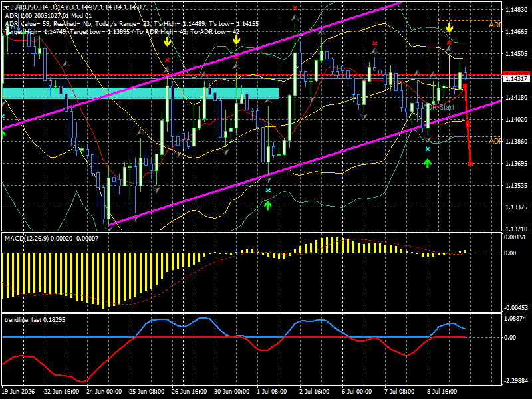Screen dimensions: 532x399
Task: Select the red square at the 1.13695 level
Action: 471,164
